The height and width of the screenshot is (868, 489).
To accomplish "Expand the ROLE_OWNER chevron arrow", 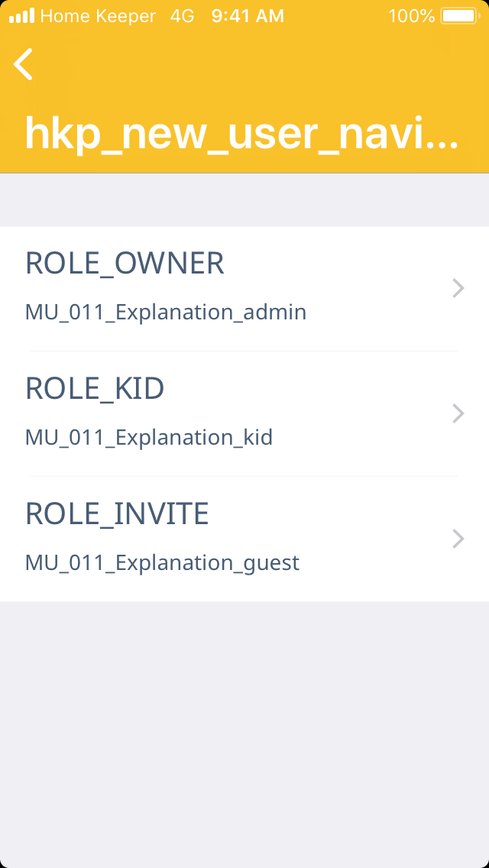I will [x=458, y=288].
